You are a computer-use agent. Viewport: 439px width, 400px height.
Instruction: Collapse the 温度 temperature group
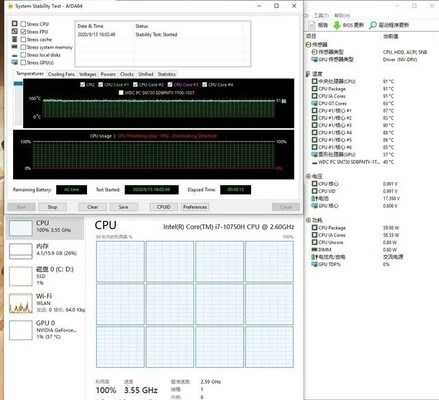click(308, 74)
